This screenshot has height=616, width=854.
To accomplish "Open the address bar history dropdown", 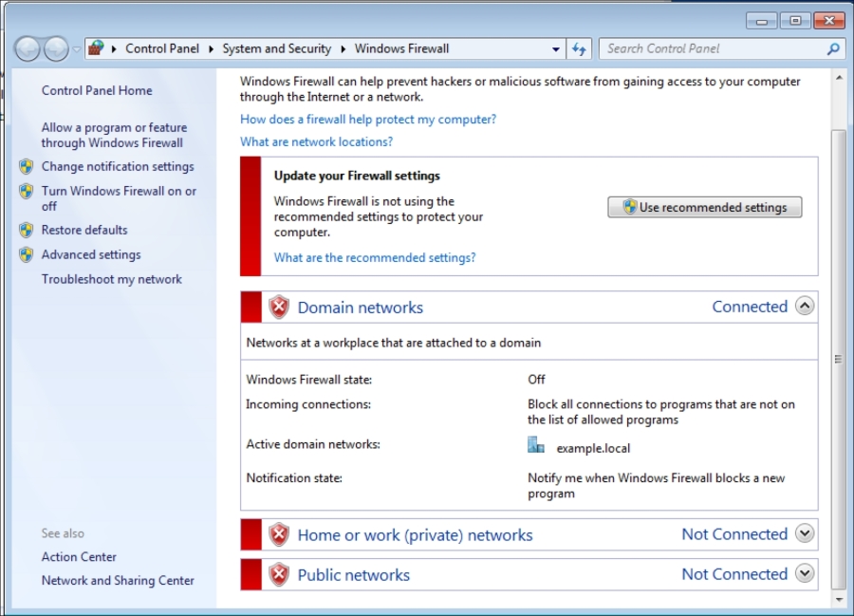I will [557, 48].
